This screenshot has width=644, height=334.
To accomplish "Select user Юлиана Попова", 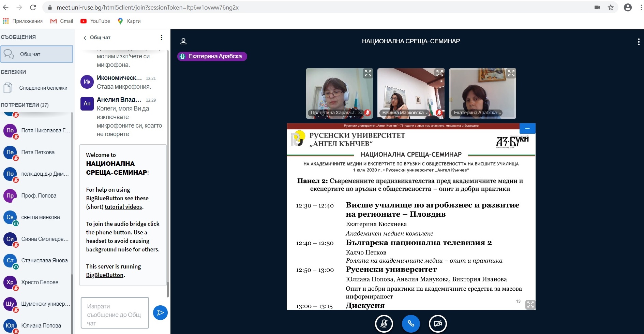I will coord(36,326).
